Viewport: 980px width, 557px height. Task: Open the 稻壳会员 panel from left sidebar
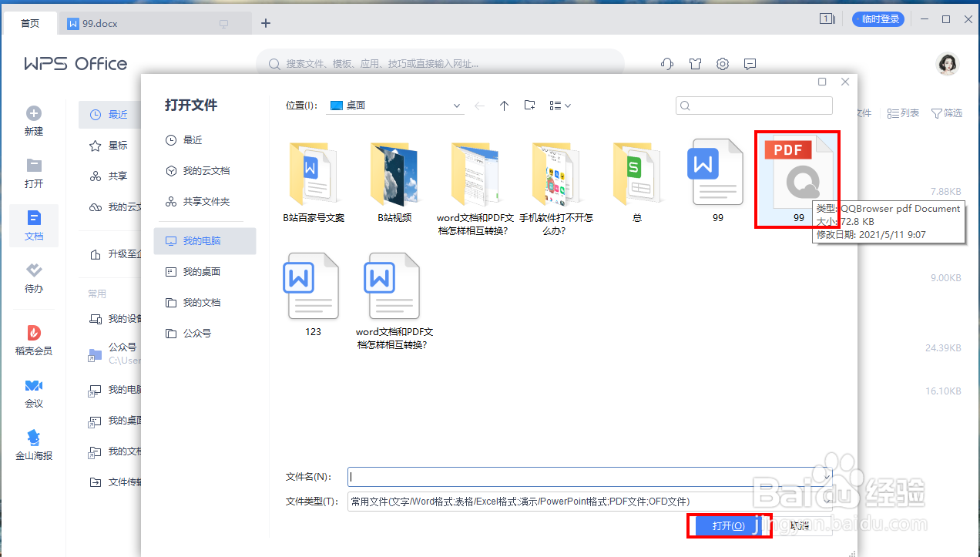point(33,339)
